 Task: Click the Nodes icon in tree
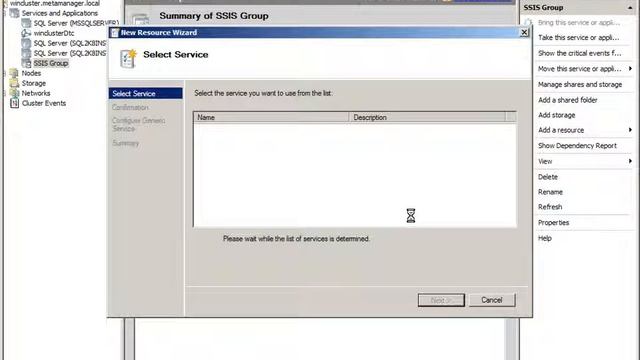[x=14, y=73]
